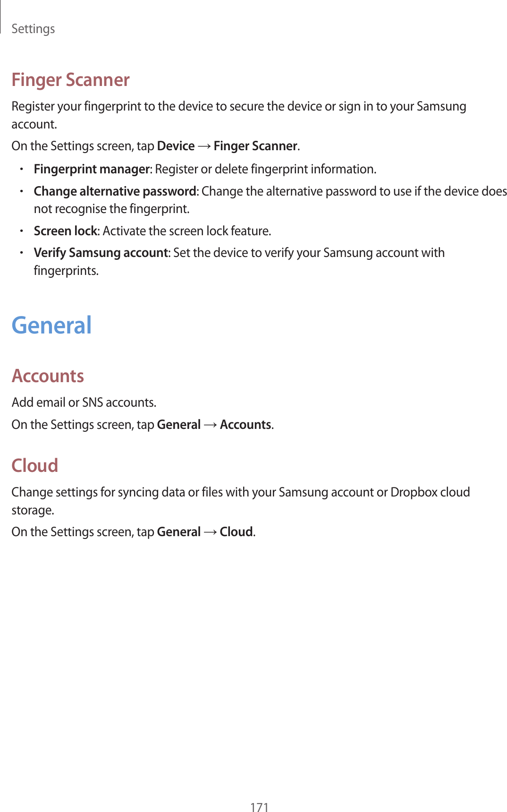Click bold Accounts in navigation path

point(245,425)
